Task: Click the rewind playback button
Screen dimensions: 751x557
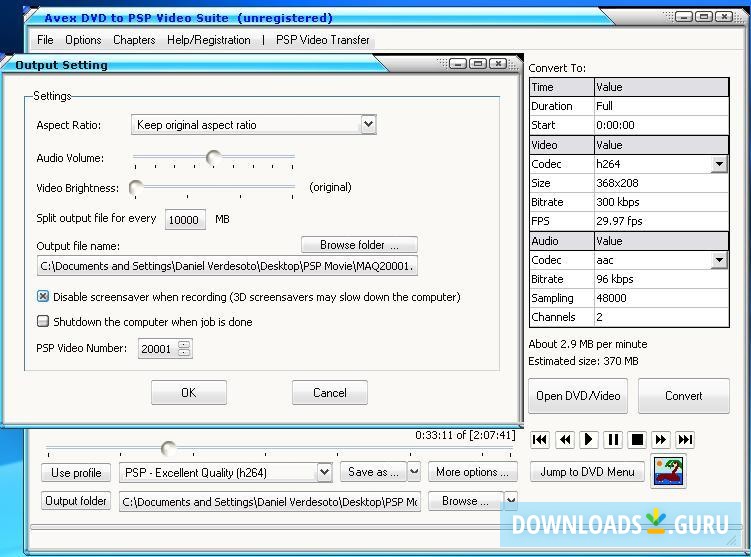Action: click(x=565, y=440)
